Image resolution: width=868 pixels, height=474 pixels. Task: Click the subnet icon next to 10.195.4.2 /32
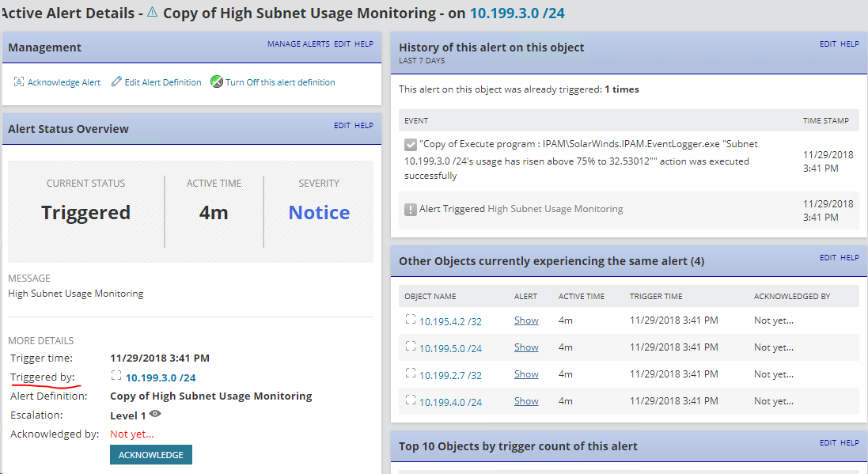(x=410, y=319)
